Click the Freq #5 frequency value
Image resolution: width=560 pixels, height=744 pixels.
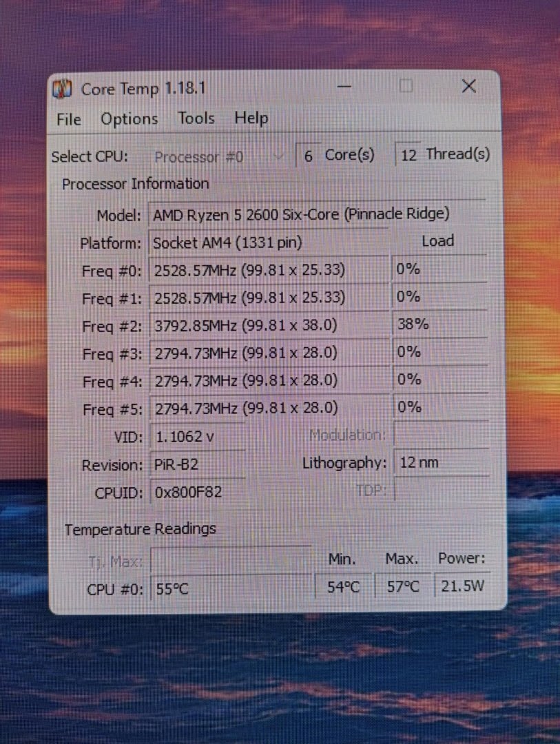point(269,408)
